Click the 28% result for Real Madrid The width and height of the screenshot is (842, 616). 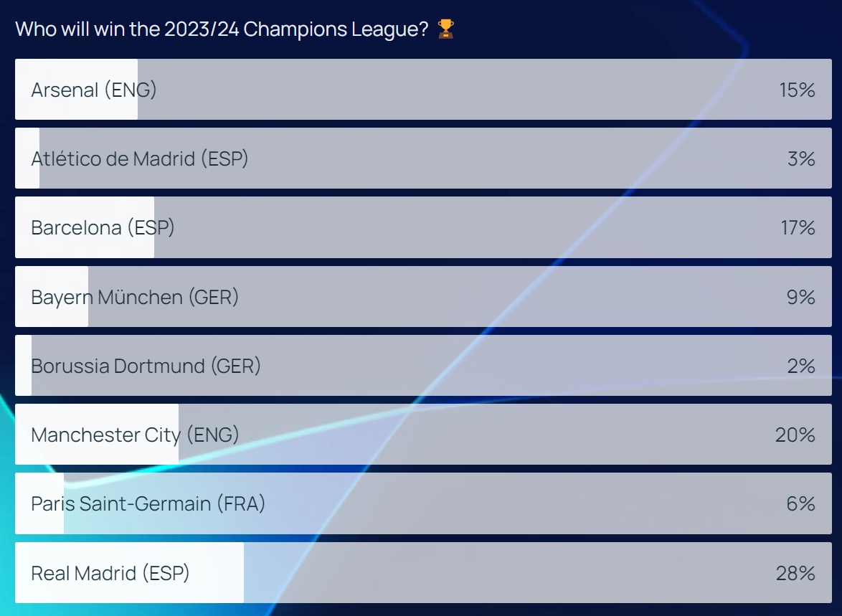[795, 573]
